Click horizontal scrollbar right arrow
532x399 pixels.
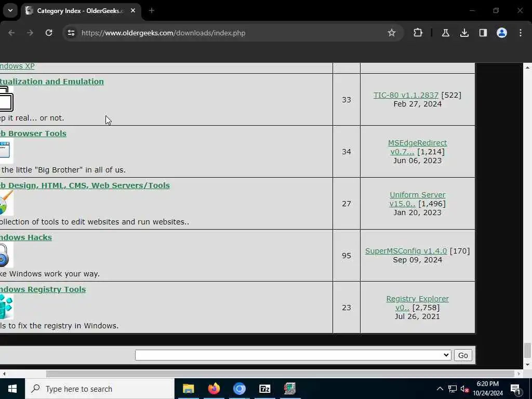(518, 374)
